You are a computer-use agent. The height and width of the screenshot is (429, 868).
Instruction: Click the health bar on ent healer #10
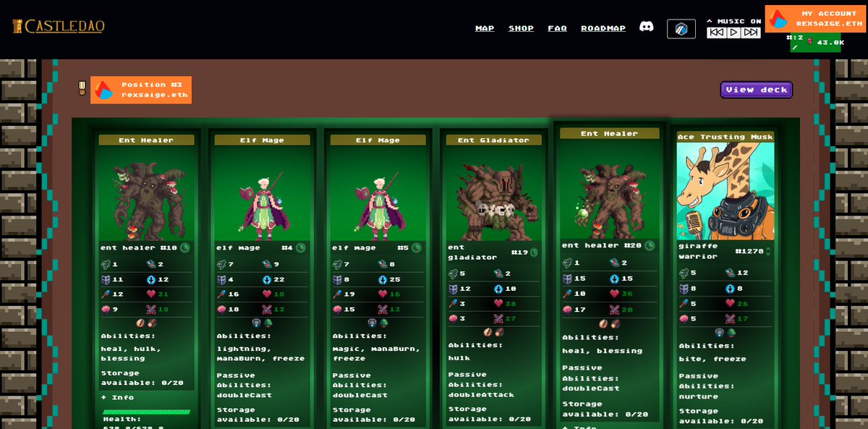[147, 412]
